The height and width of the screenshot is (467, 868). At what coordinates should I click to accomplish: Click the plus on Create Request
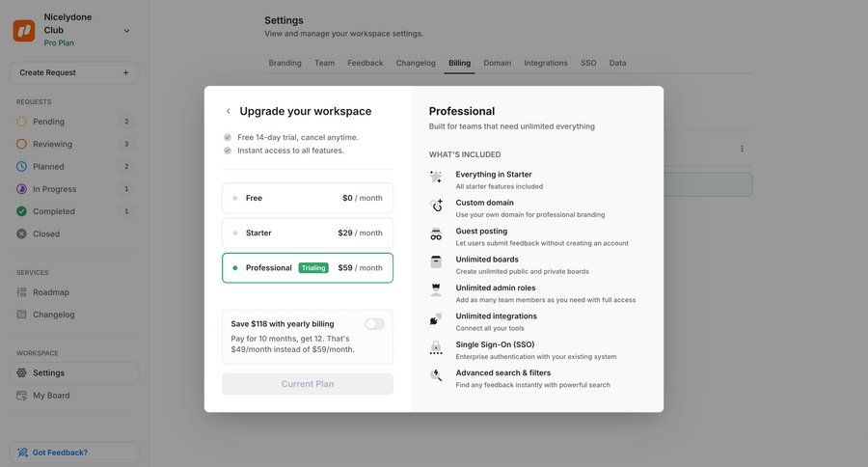[125, 72]
